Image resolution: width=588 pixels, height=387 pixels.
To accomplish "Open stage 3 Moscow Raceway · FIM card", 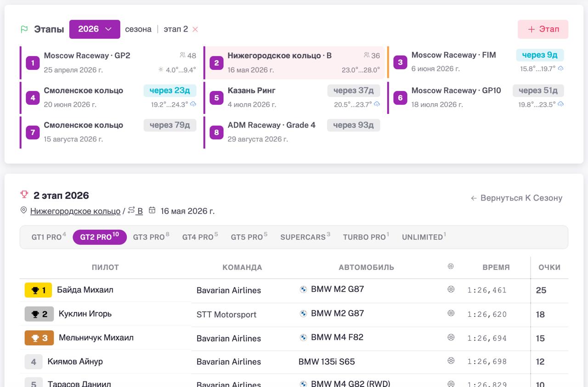I will (478, 62).
